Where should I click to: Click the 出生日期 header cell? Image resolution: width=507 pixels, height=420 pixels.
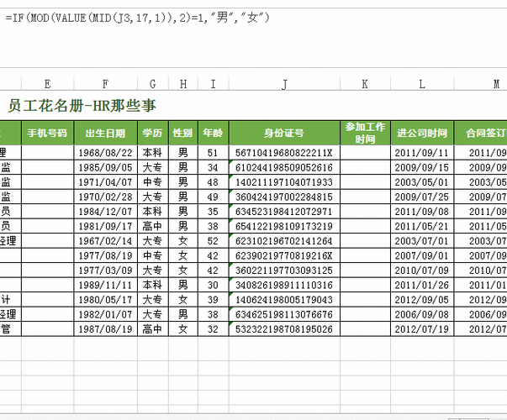tap(106, 133)
